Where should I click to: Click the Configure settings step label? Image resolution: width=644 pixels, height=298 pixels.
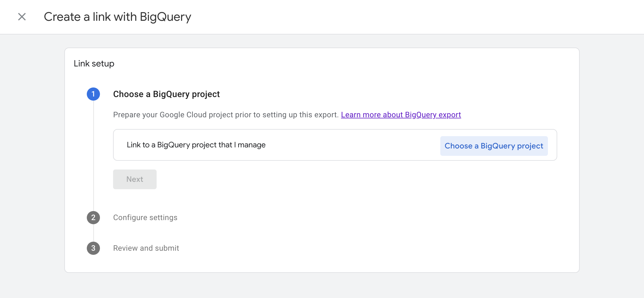pos(145,217)
